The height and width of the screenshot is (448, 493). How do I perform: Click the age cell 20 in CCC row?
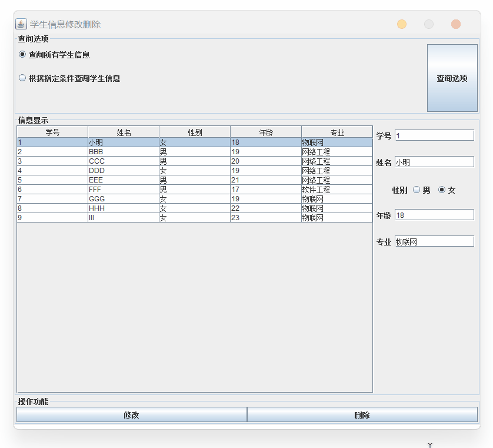[x=266, y=161]
